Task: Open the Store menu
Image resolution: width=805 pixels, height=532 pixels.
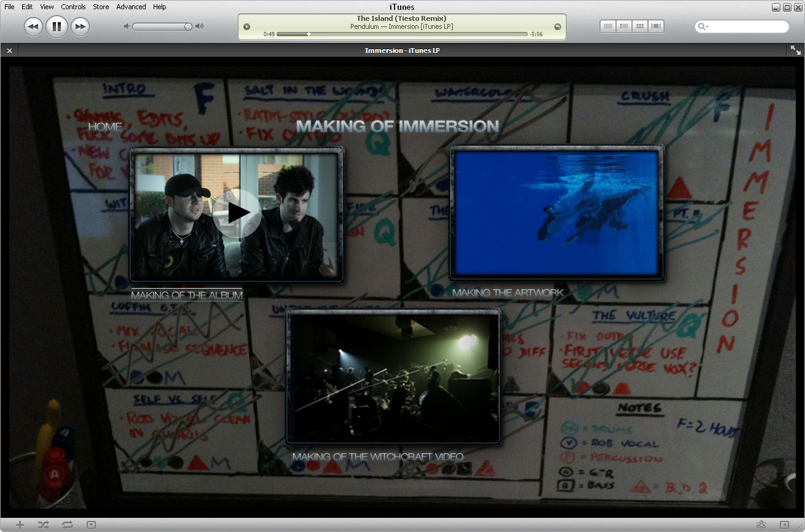Action: pyautogui.click(x=101, y=7)
